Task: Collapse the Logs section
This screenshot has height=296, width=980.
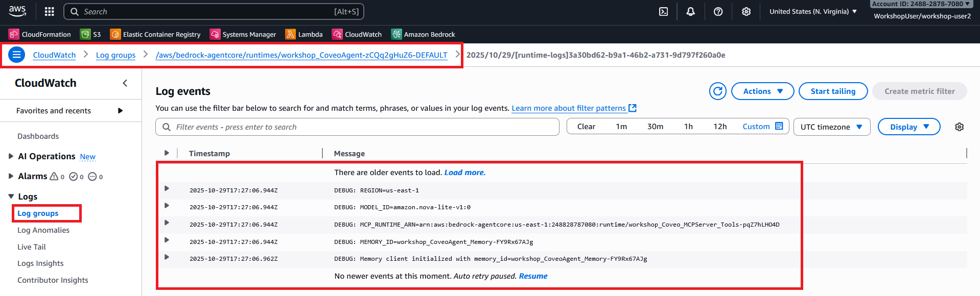Action: point(11,196)
